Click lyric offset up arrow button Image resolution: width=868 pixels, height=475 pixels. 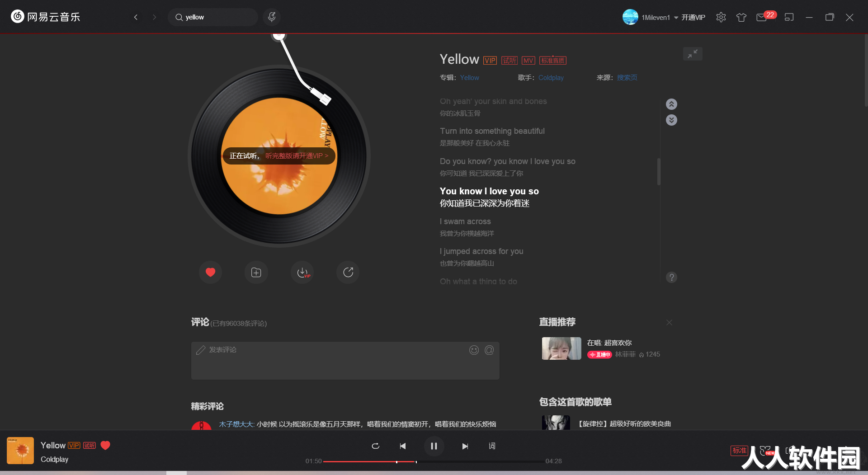pos(671,104)
